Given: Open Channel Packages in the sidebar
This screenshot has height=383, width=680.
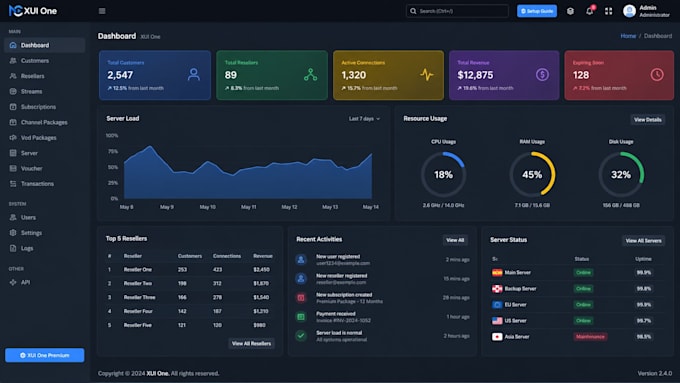Looking at the screenshot, I should point(45,122).
